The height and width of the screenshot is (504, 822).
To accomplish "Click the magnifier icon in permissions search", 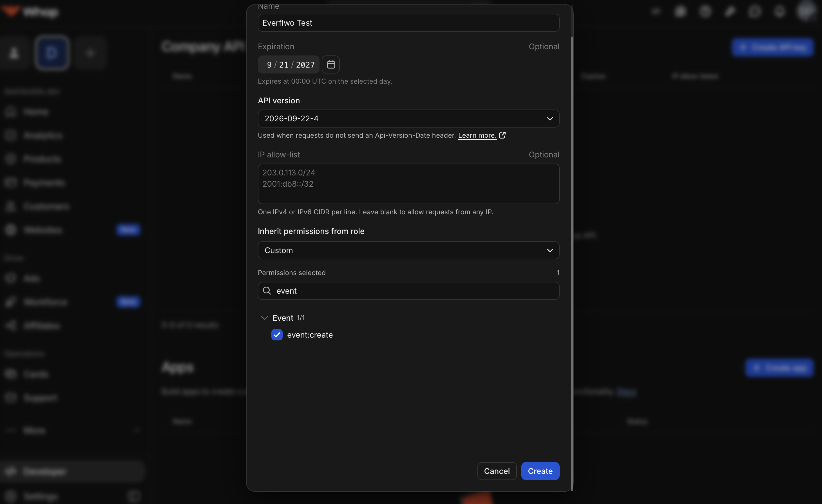I will [267, 291].
